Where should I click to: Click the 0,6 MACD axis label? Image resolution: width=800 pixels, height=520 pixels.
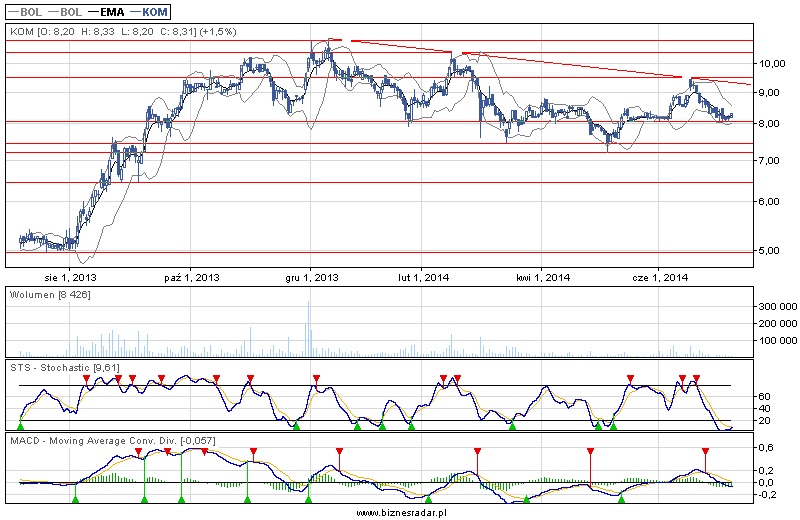point(766,448)
